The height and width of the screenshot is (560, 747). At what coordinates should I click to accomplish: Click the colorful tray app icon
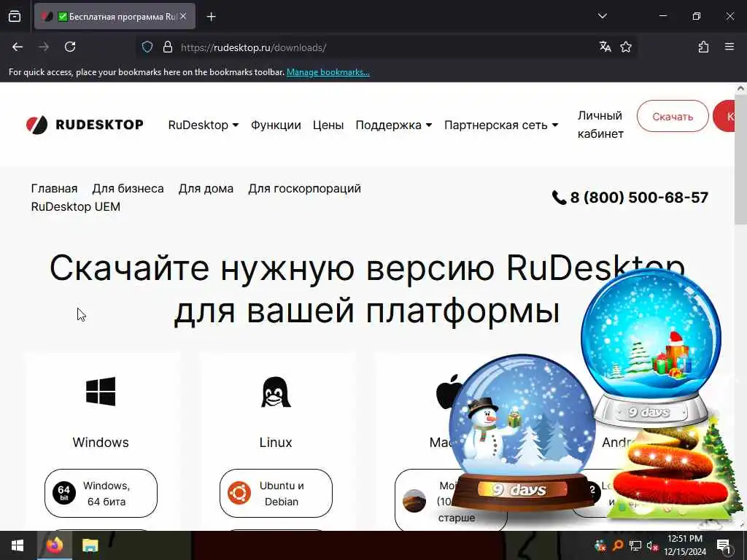[x=600, y=545]
